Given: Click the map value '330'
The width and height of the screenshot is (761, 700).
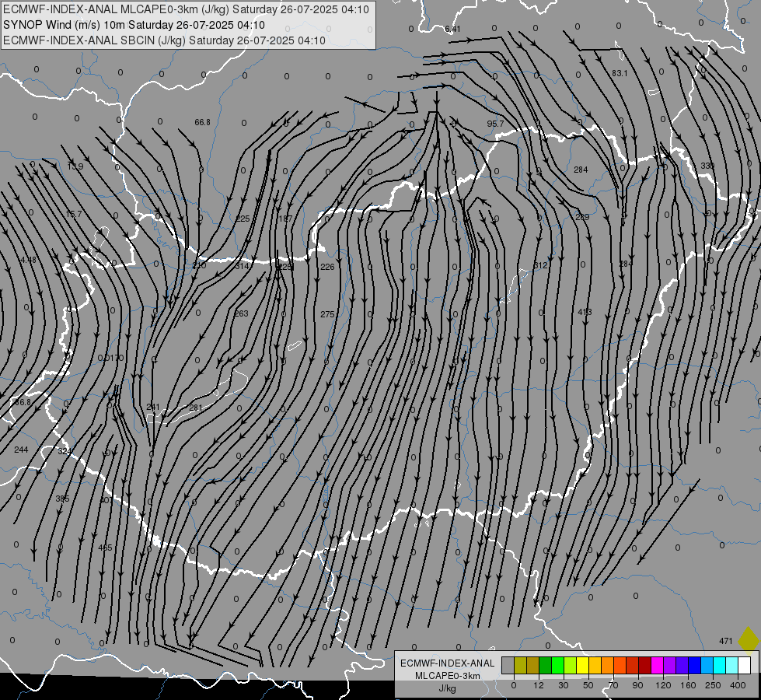Looking at the screenshot, I should pos(707,166).
